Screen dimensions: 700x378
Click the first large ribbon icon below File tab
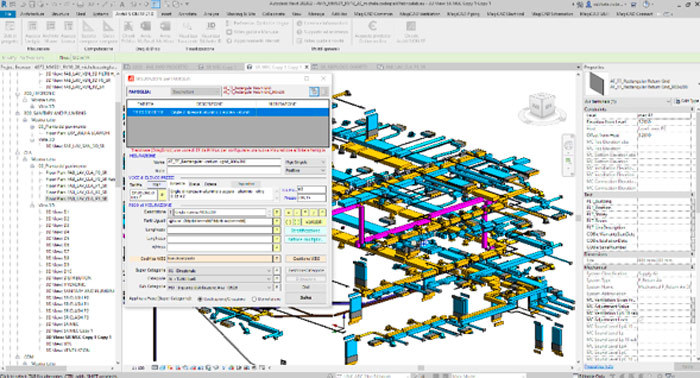[9, 27]
